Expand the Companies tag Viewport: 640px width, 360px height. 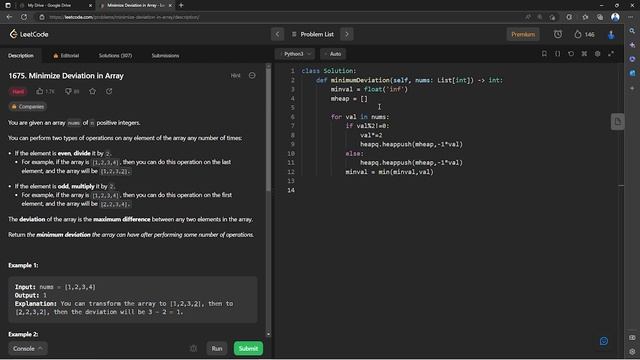pos(27,107)
